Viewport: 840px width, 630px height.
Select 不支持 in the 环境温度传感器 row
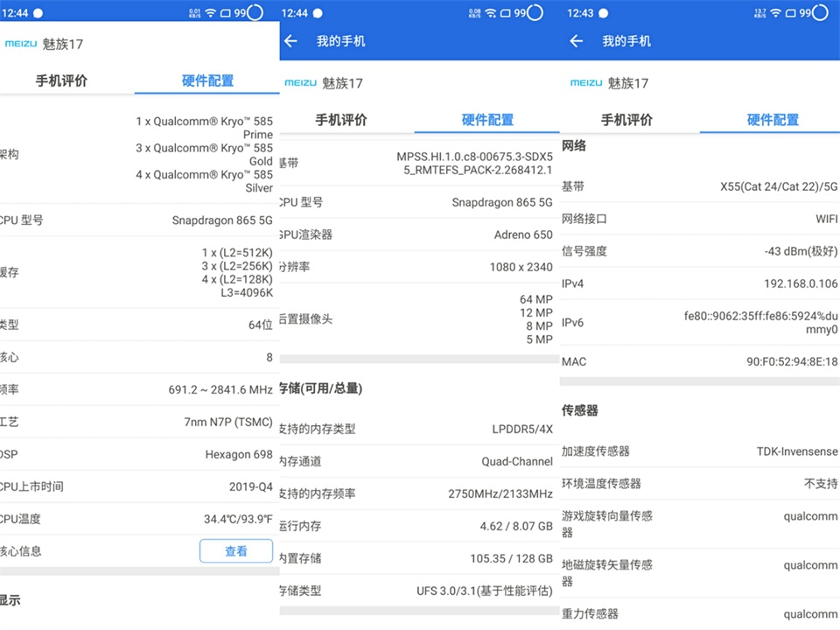pos(821,484)
